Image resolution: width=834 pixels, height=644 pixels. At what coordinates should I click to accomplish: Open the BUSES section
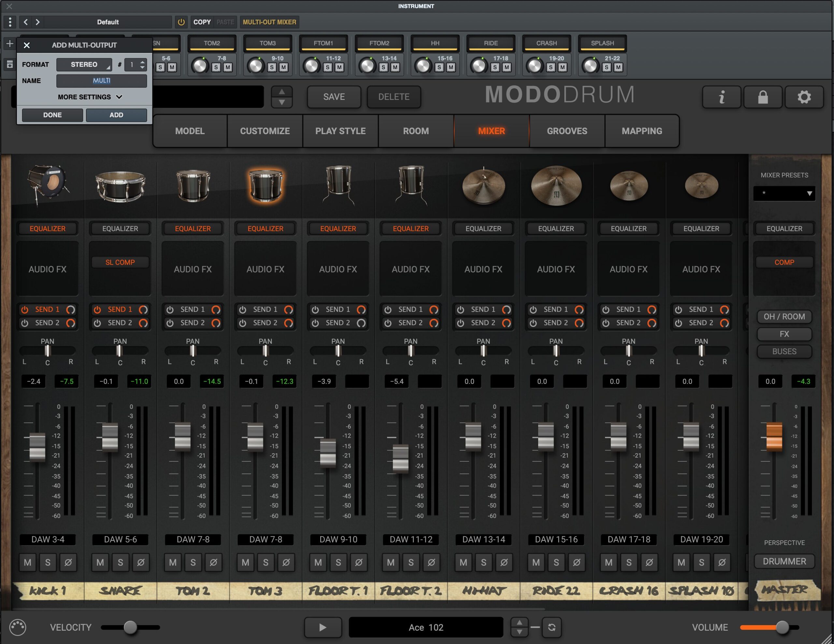pyautogui.click(x=784, y=352)
